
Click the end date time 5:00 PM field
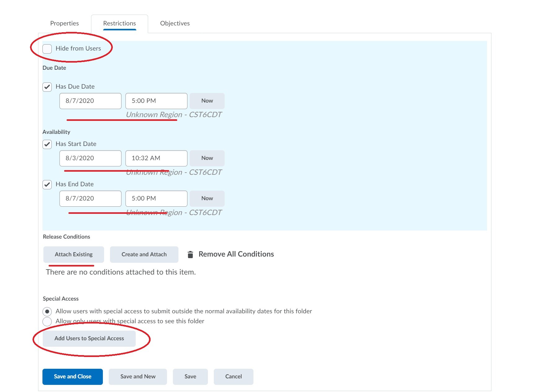156,199
